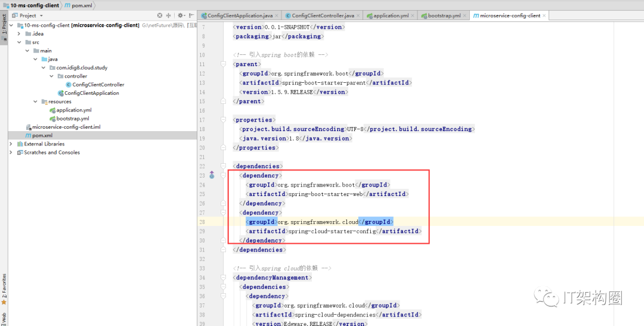Select application.yml in project tree
This screenshot has height=326, width=644.
pyautogui.click(x=74, y=110)
